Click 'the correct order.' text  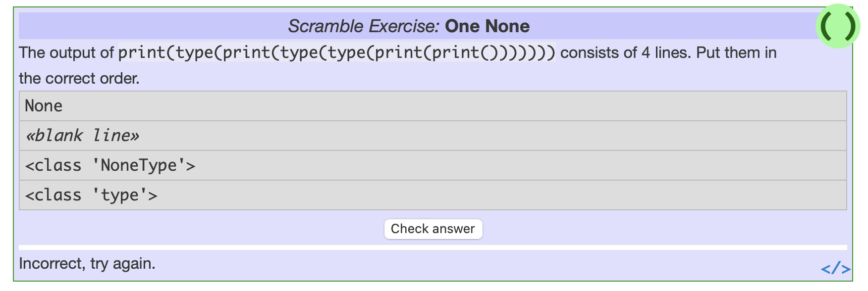(79, 78)
